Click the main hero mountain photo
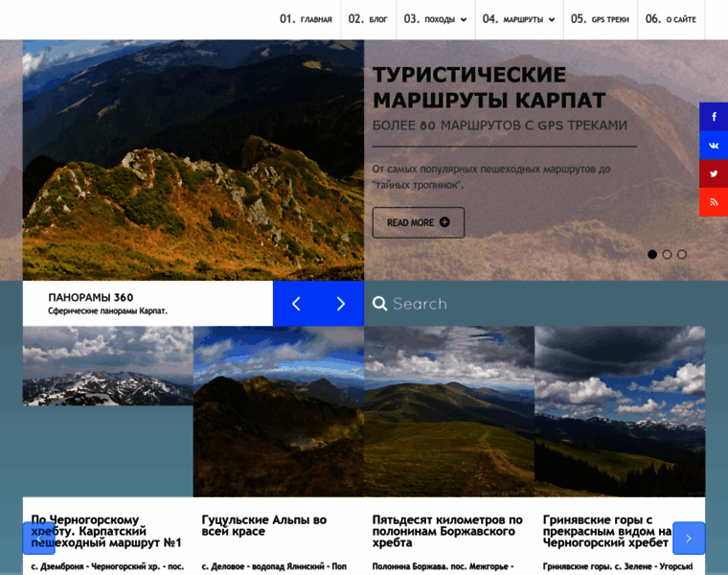Image resolution: width=728 pixels, height=575 pixels. [x=193, y=160]
